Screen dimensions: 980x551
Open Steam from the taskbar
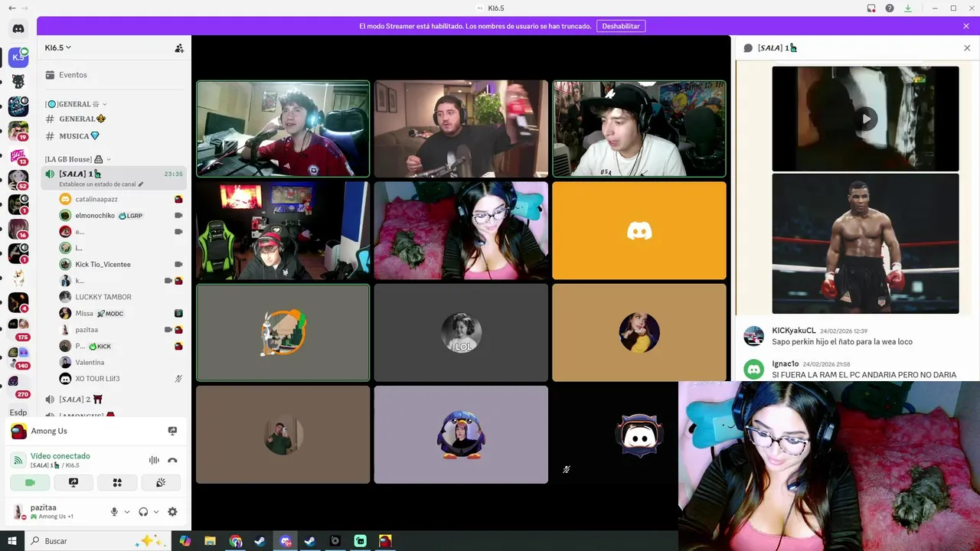(260, 541)
